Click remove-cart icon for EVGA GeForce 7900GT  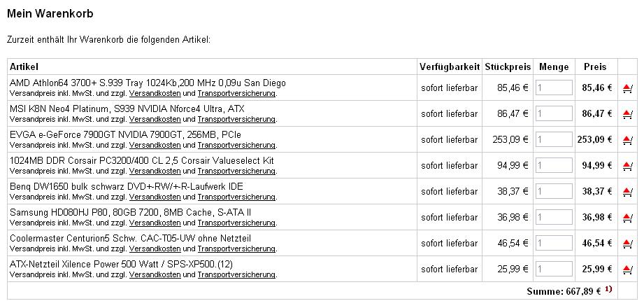click(x=627, y=140)
